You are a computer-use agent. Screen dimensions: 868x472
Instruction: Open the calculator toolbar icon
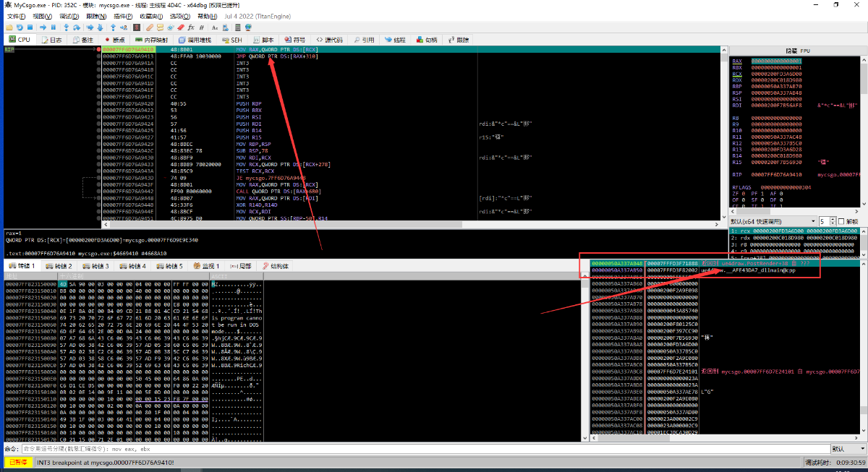pos(238,27)
